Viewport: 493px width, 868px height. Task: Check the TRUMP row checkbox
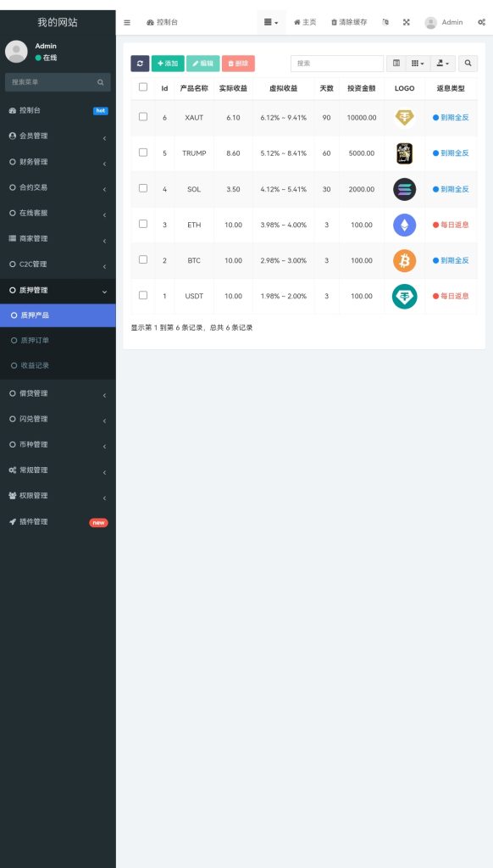(143, 153)
